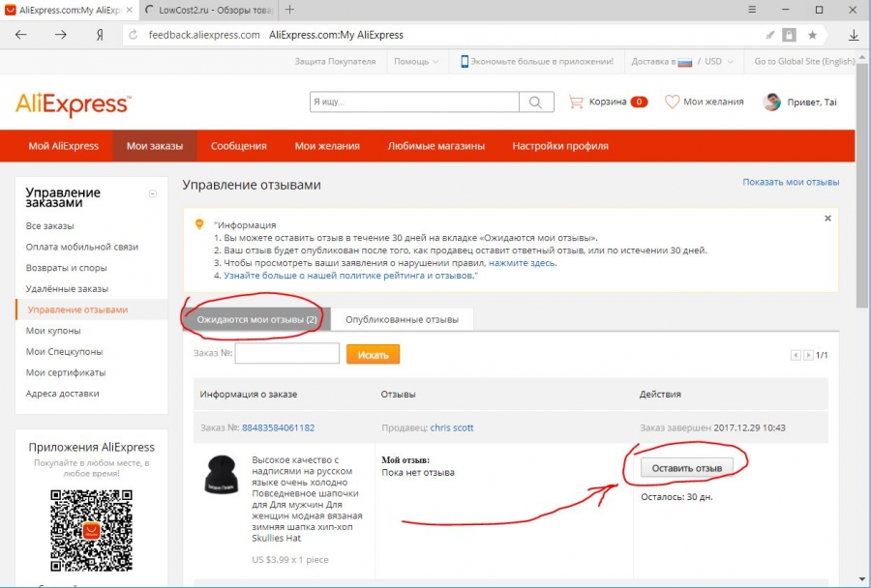This screenshot has height=588, width=871.
Task: Click the black hat product thumbnail
Action: (x=221, y=475)
